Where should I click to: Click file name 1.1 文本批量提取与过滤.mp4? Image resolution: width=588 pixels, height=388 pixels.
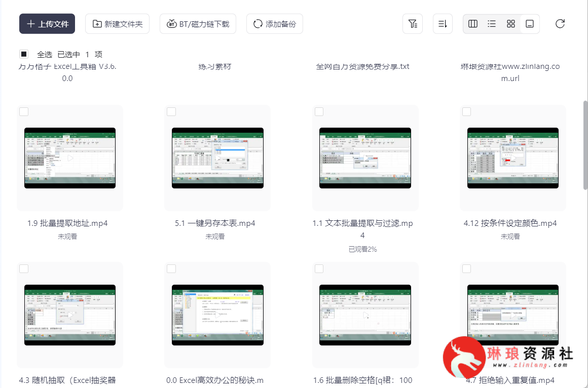[x=362, y=229]
